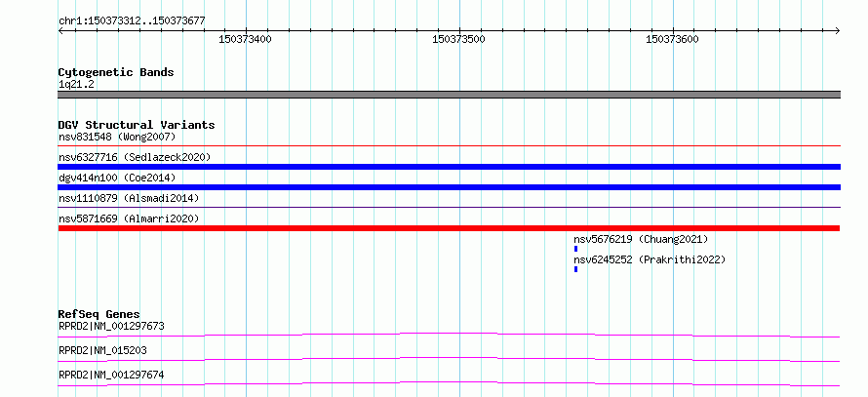Click gene label RPRD2|NM_015203
Image resolution: width=868 pixels, height=397 pixels.
[x=102, y=350]
